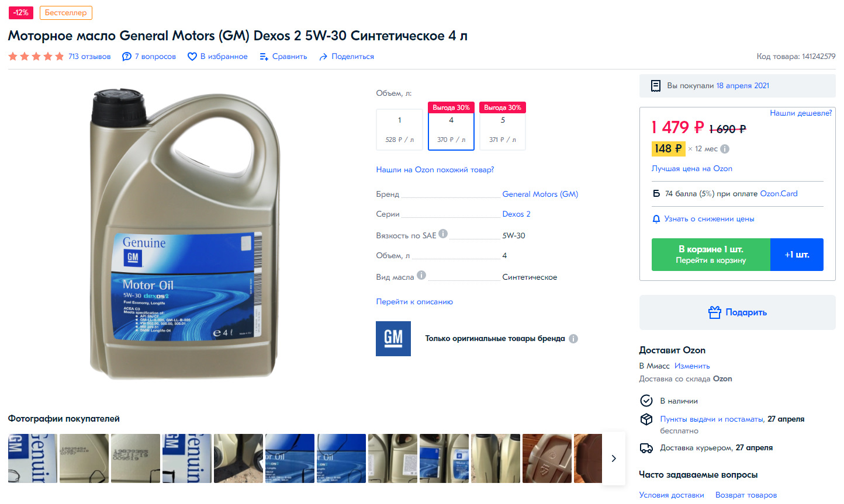Click info icon next to Вид масла

tap(421, 275)
